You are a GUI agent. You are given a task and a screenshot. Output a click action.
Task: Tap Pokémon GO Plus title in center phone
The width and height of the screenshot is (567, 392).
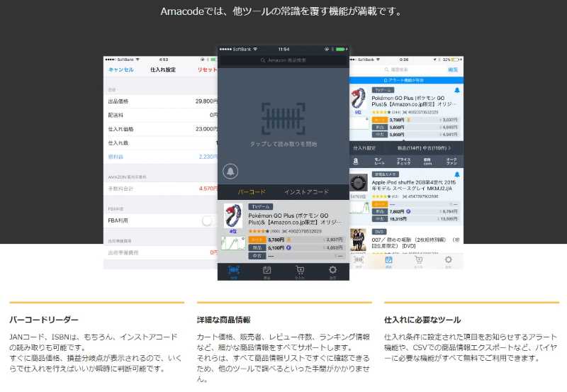[x=294, y=219]
